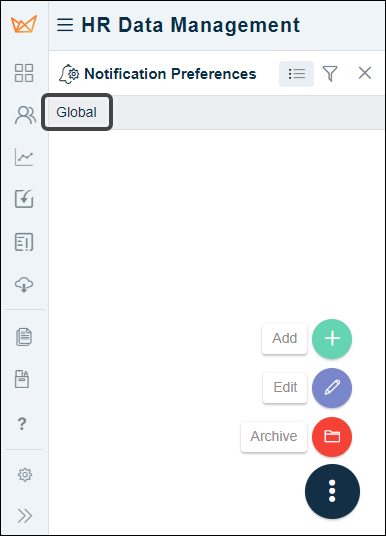The width and height of the screenshot is (386, 536).
Task: Click the purple Edit pencil button
Action: pyautogui.click(x=332, y=388)
